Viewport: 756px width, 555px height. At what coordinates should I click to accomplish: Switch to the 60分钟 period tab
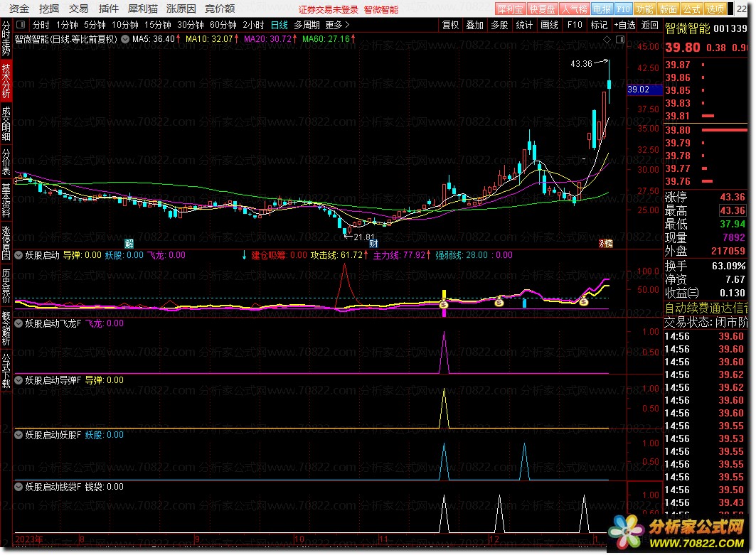pyautogui.click(x=222, y=25)
